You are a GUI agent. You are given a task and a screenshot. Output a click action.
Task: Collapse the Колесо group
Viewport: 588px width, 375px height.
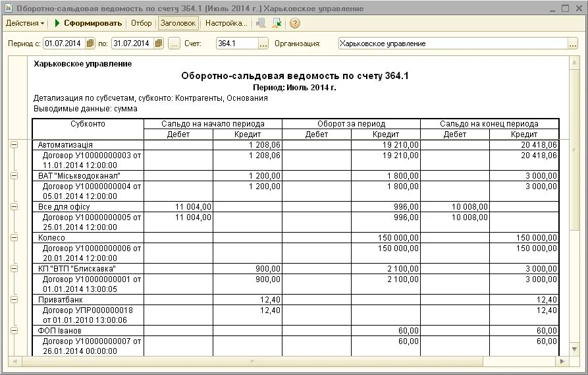14,238
